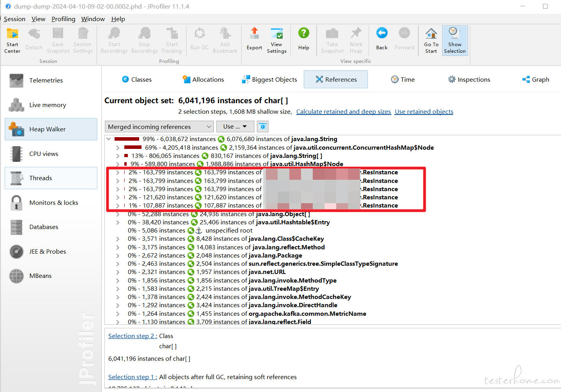Open the Threads sidebar section
The image size is (561, 392).
[51, 178]
